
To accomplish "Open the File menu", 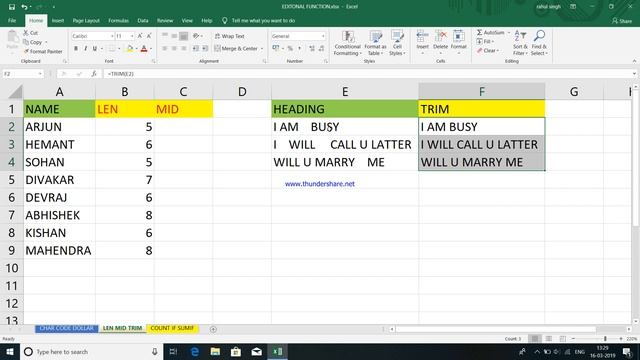I will (x=12, y=20).
